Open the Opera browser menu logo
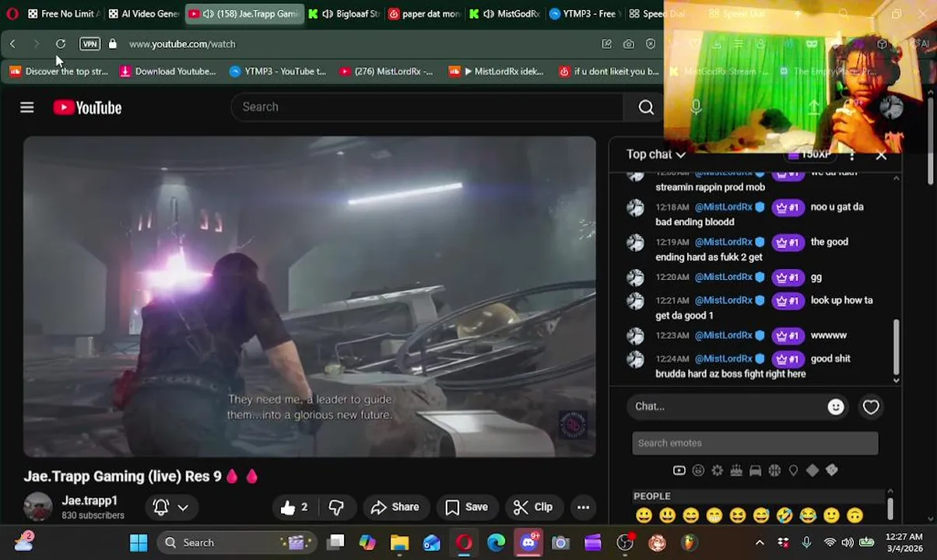This screenshot has width=937, height=560. tap(12, 14)
